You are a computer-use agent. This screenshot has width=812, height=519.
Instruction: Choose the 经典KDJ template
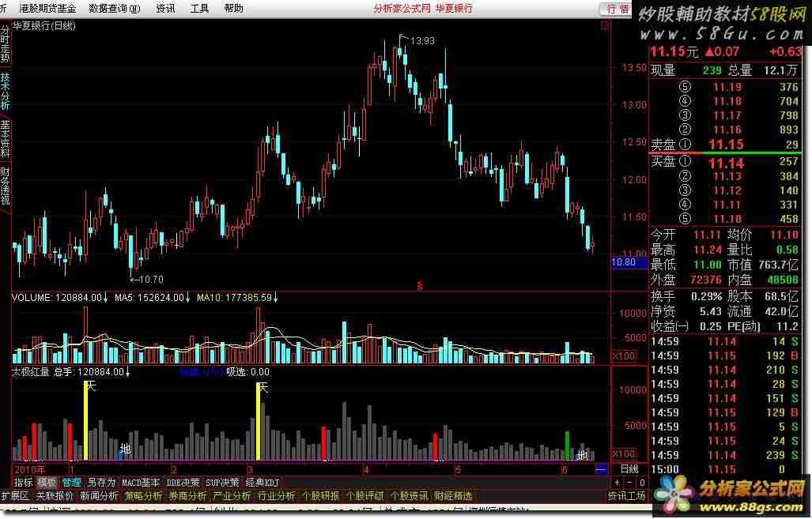pyautogui.click(x=262, y=482)
